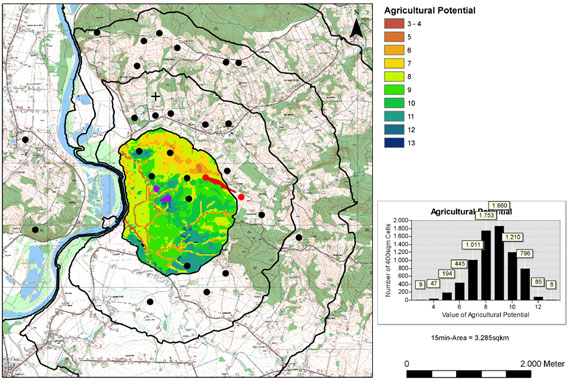Select the yellow legend swatch for value 7
Viewport: 570px width, 381px height.
coord(394,63)
